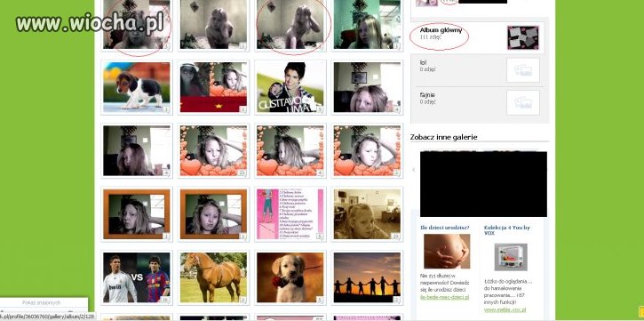The image size is (644, 321).
Task: Open the Album główny album link
Action: 441,30
